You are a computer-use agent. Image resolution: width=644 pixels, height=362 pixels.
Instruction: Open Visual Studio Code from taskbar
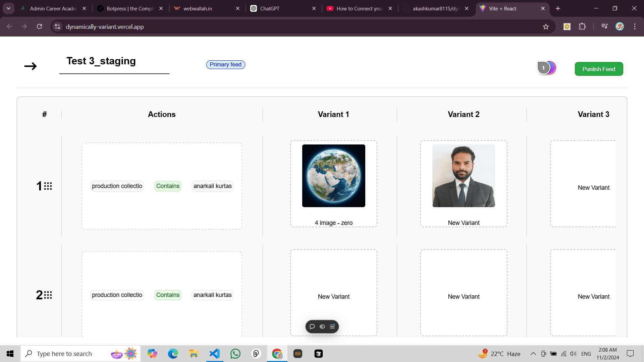(215, 354)
